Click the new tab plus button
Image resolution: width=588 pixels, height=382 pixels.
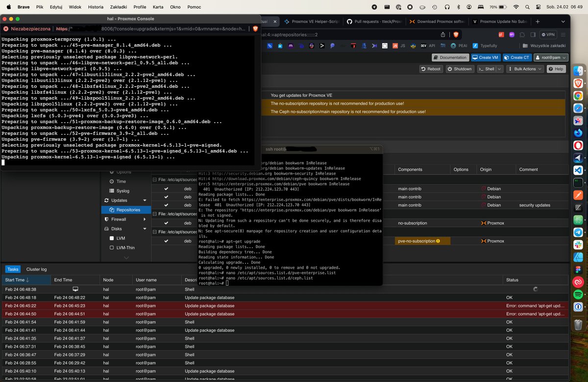click(x=538, y=22)
